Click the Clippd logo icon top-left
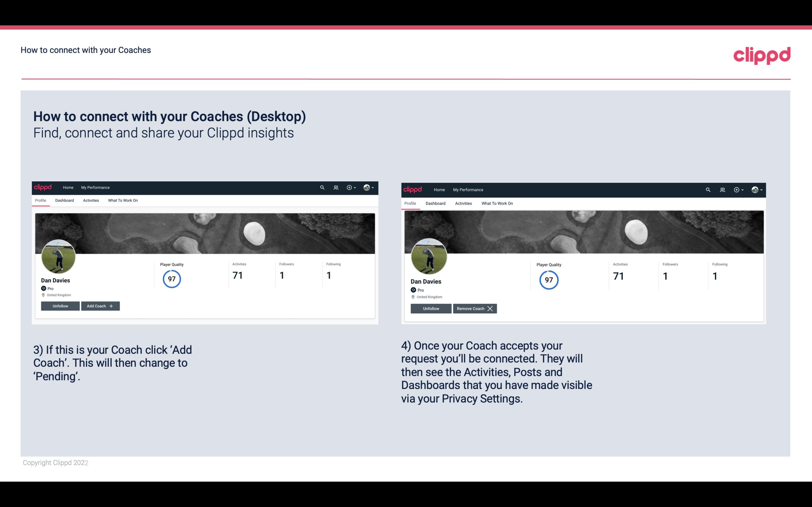The width and height of the screenshot is (812, 507). click(43, 187)
